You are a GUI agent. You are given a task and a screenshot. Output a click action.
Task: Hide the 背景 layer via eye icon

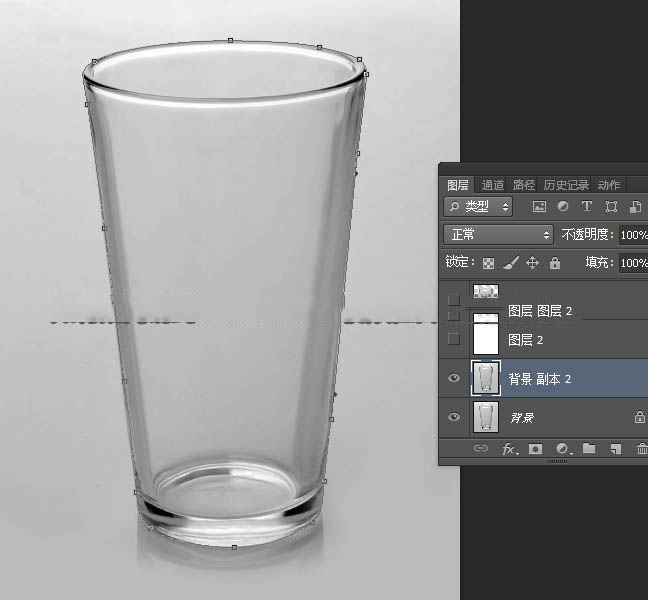[x=454, y=417]
